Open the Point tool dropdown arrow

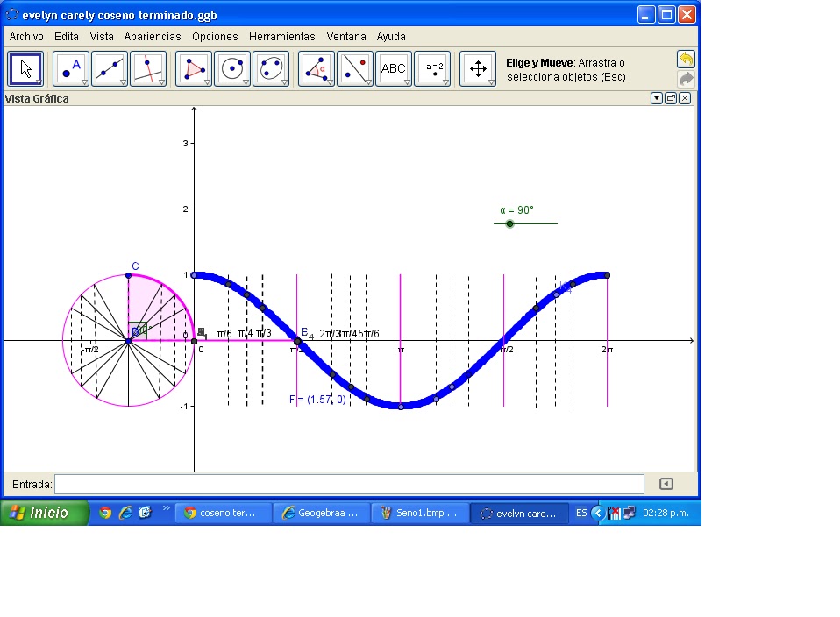click(85, 82)
